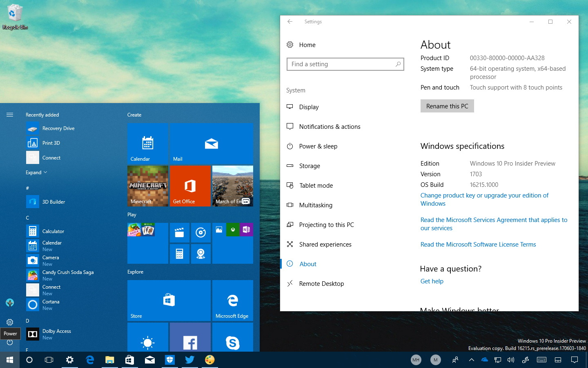
Task: Open Groove Music small tile
Action: (x=201, y=233)
